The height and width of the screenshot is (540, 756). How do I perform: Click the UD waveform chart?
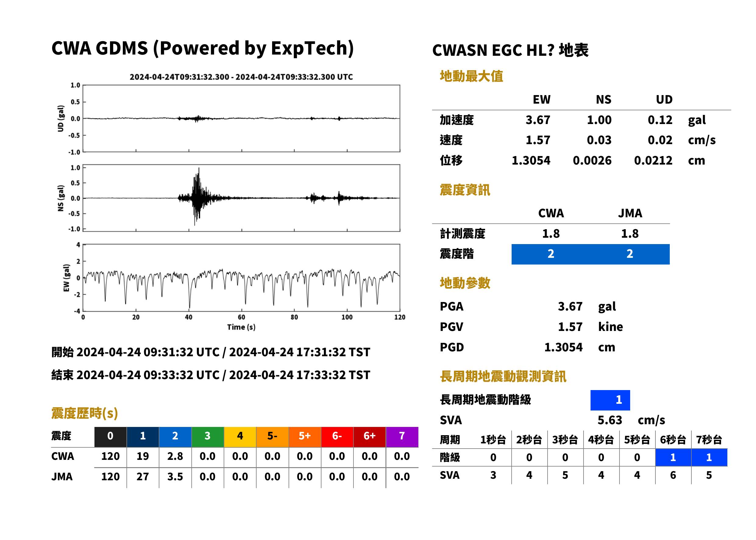point(241,118)
